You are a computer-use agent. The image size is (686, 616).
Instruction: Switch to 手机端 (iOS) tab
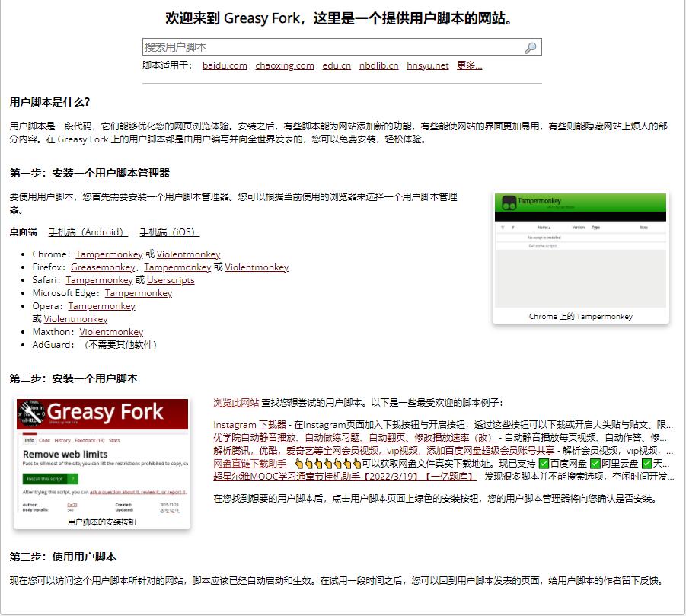pyautogui.click(x=169, y=232)
